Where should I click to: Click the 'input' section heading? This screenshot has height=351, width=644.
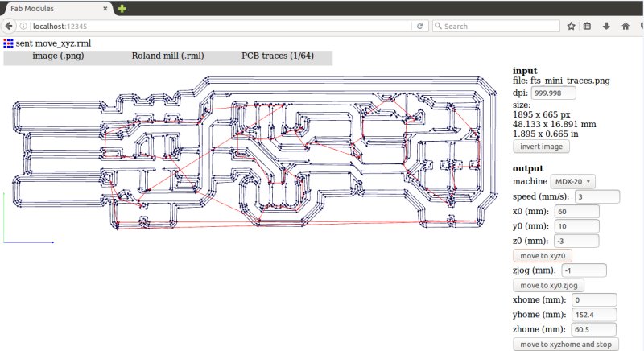point(525,71)
